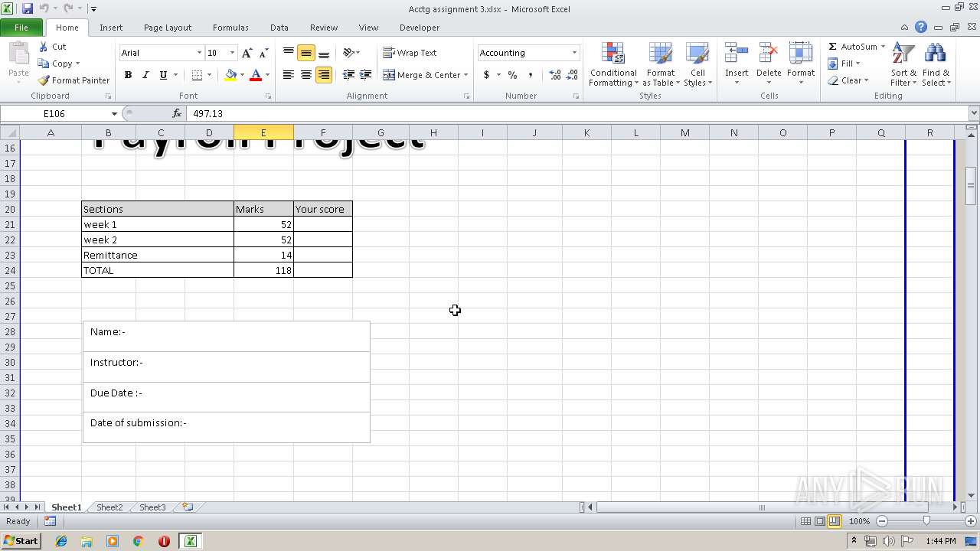Switch to the Data tab

pos(279,28)
